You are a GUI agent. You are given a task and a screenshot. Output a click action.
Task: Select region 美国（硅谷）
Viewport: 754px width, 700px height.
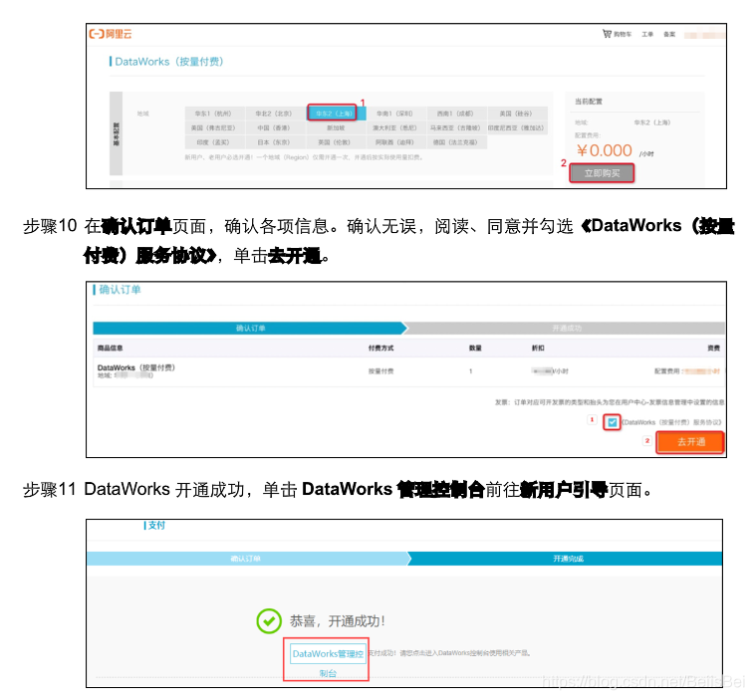(517, 114)
